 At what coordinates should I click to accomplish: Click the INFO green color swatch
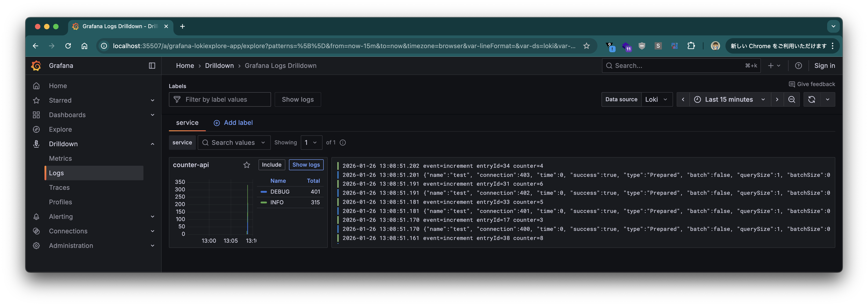(x=264, y=202)
